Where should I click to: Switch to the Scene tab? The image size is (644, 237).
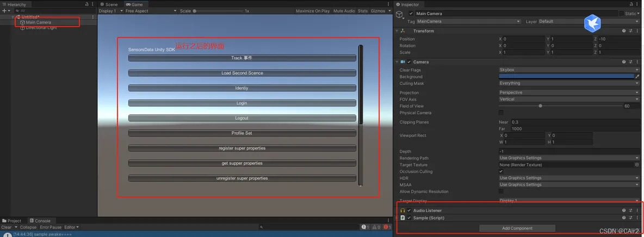108,4
